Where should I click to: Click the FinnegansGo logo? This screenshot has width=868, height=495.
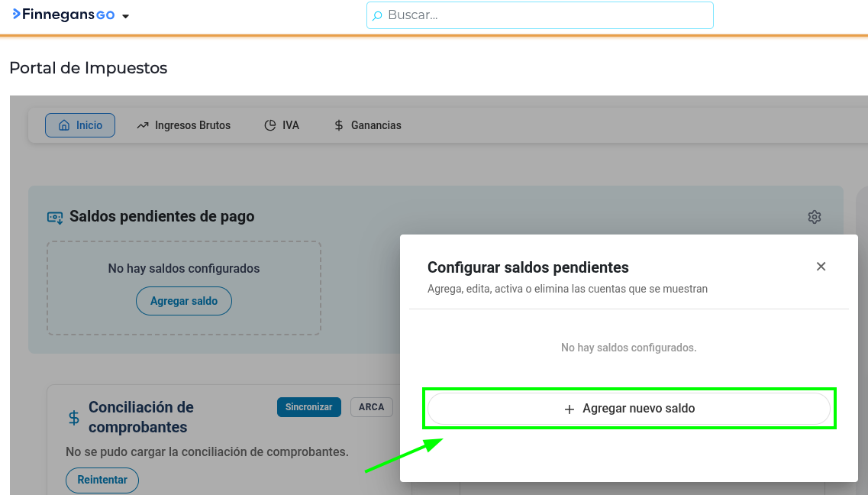click(x=63, y=15)
